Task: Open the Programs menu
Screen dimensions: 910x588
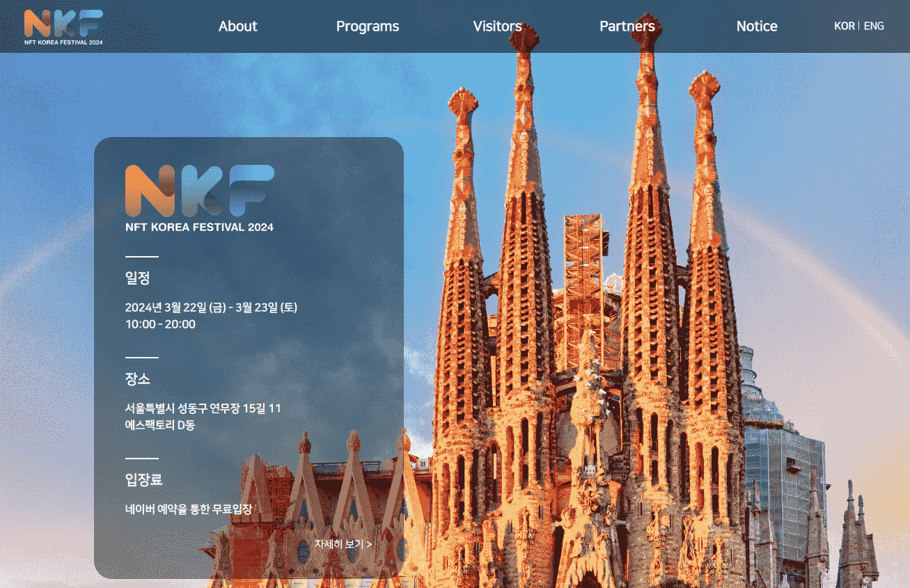Action: click(368, 26)
